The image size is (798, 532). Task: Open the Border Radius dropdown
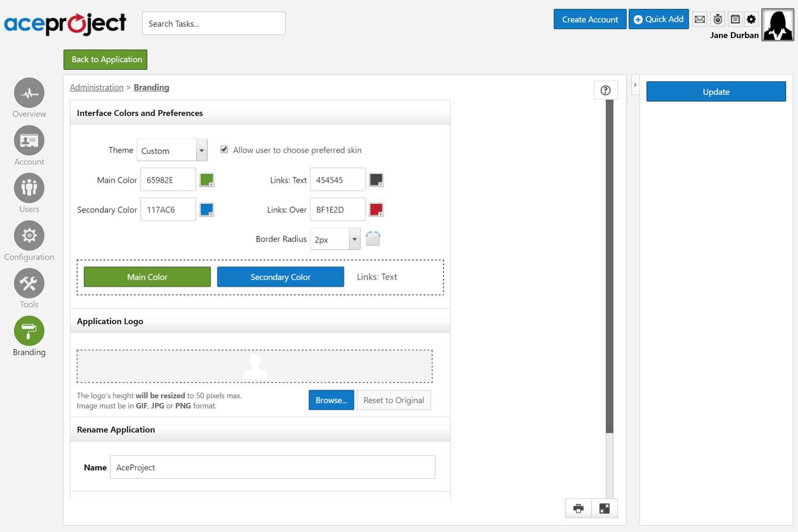click(x=355, y=239)
